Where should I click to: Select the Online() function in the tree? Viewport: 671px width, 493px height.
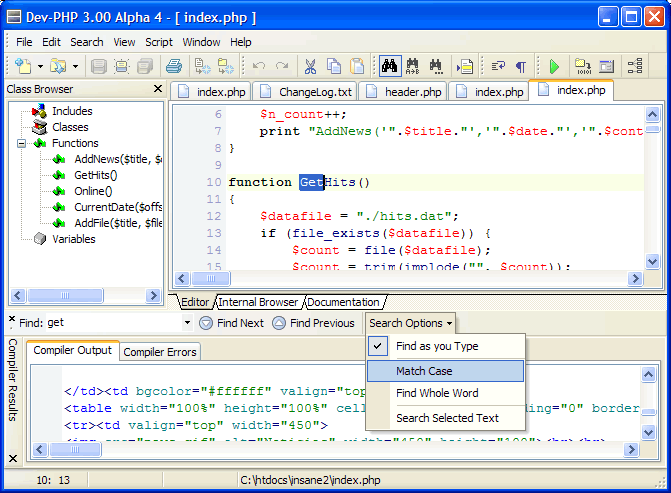coord(93,191)
